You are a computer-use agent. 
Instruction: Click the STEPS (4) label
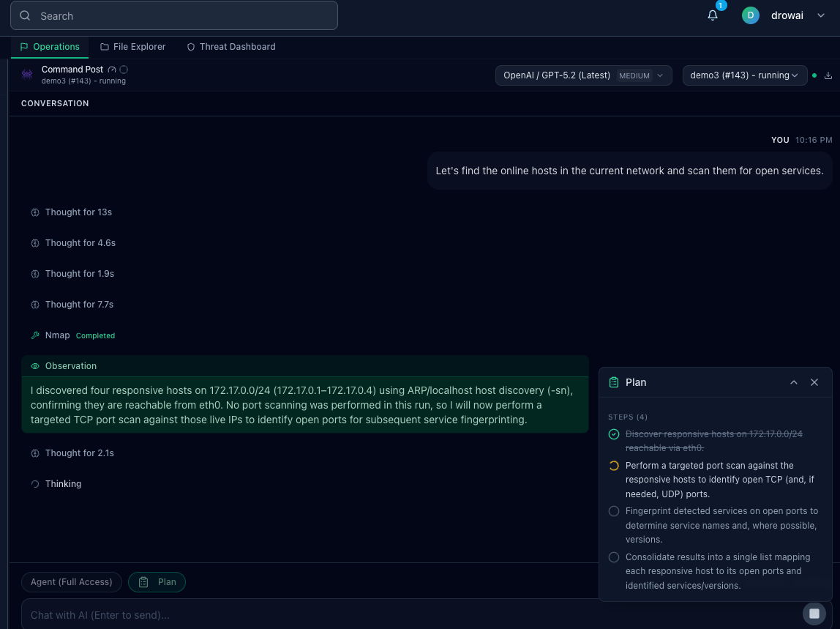pyautogui.click(x=628, y=417)
